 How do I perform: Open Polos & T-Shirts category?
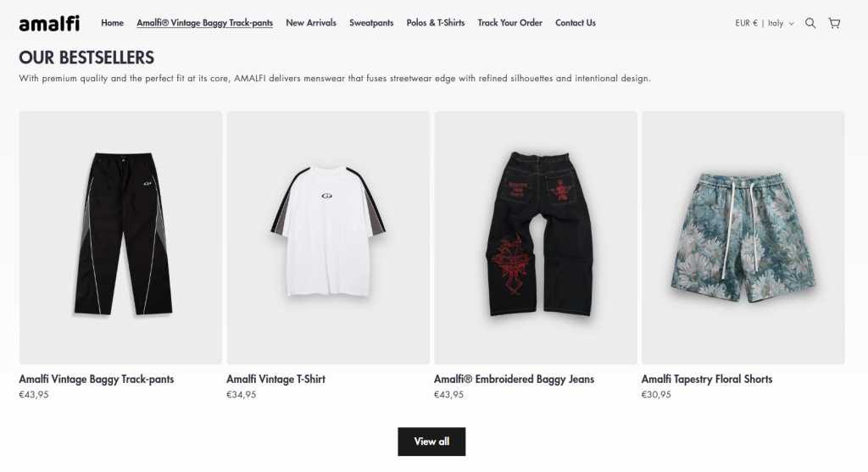point(436,23)
